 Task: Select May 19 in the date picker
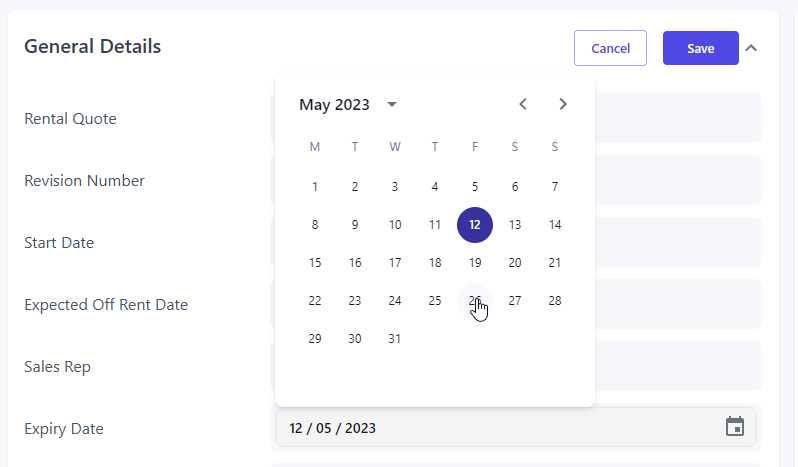point(475,263)
